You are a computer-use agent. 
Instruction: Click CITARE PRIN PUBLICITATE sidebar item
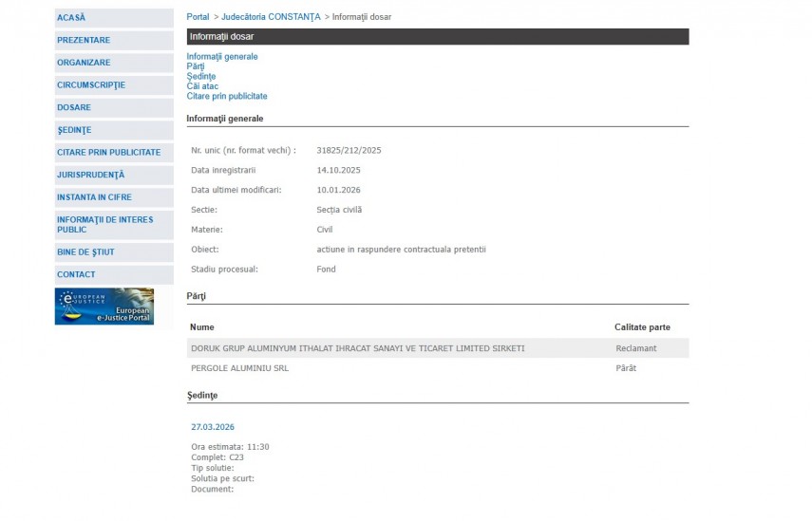(x=108, y=153)
